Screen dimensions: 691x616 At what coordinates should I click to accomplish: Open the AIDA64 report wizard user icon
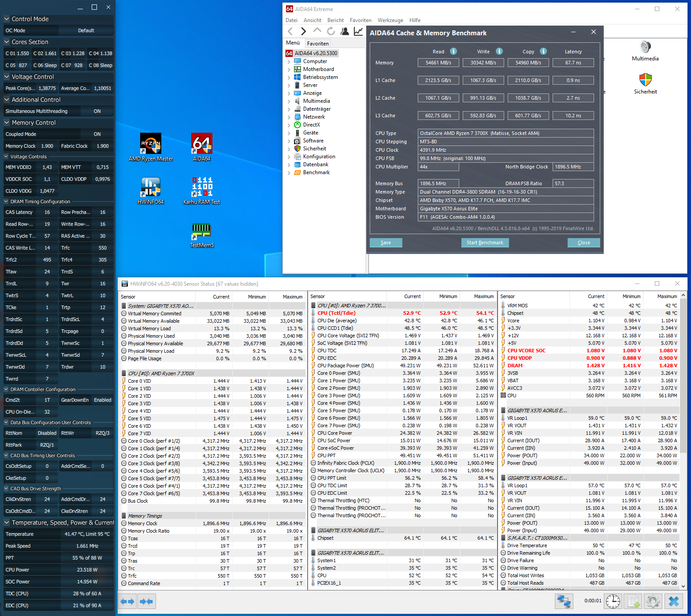tap(345, 31)
